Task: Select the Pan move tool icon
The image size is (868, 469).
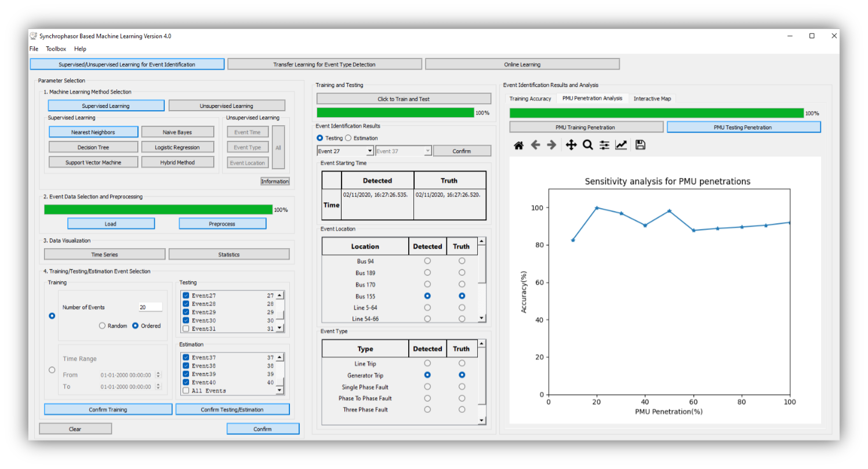Action: click(571, 145)
